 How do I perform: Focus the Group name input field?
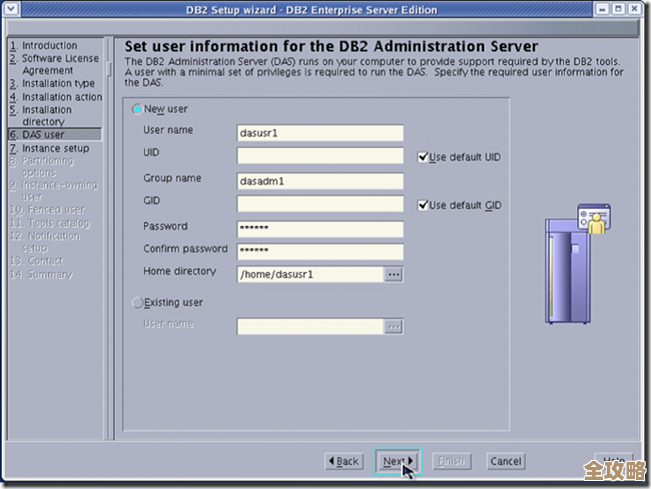click(320, 181)
